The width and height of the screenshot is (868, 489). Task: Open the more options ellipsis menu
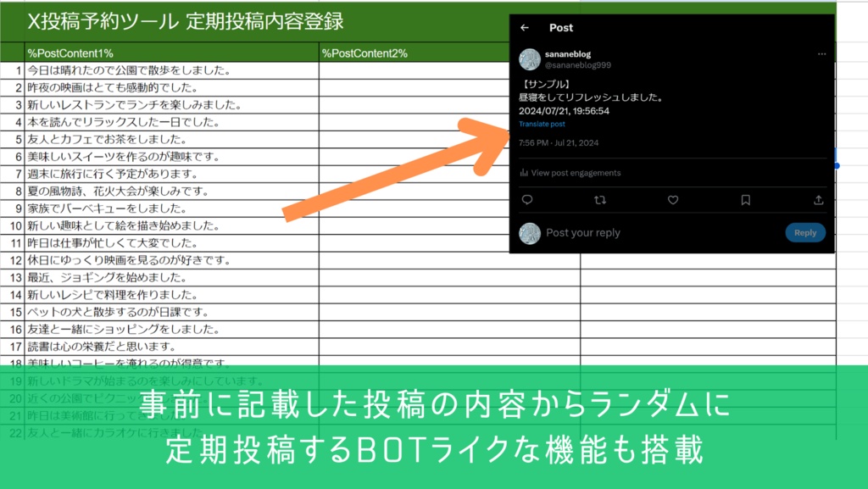(x=821, y=53)
